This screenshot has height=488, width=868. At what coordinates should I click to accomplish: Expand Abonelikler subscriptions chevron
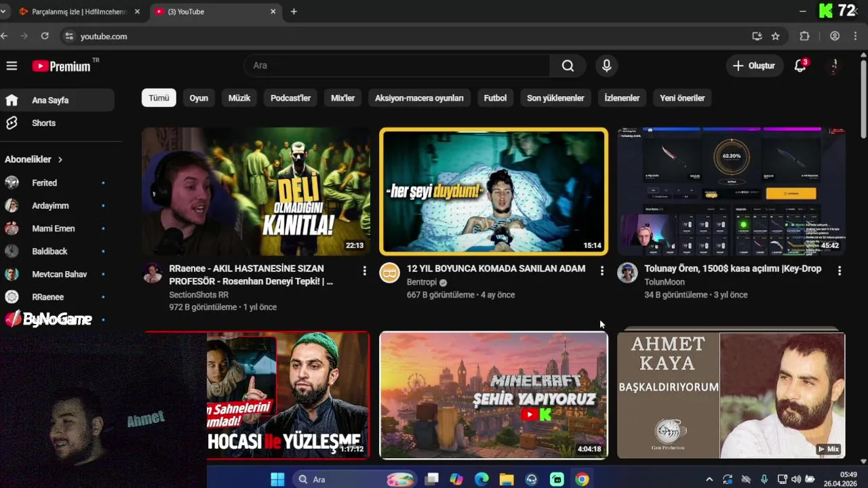pyautogui.click(x=60, y=159)
